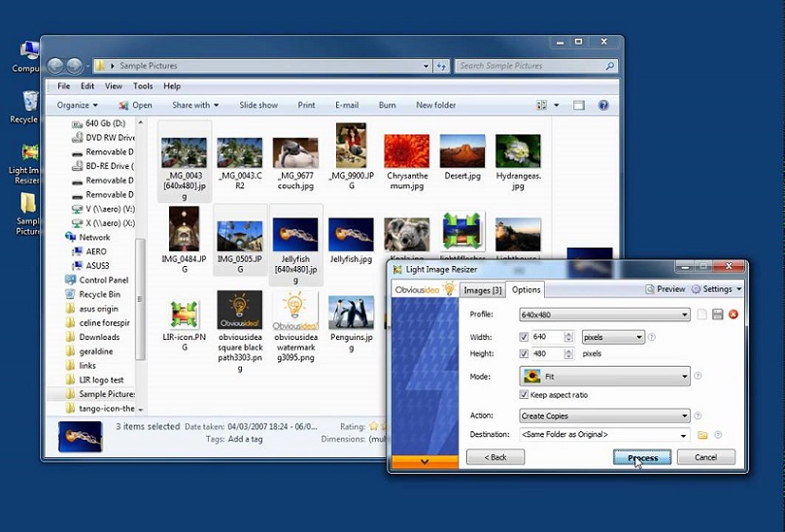Click Slide show in Explorer toolbar
This screenshot has height=532, width=785.
coord(258,105)
